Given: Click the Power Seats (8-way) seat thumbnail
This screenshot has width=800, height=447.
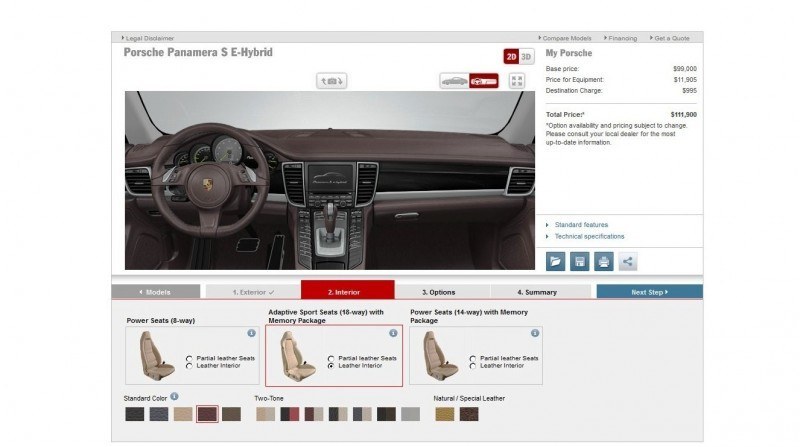Looking at the screenshot, I should 156,356.
